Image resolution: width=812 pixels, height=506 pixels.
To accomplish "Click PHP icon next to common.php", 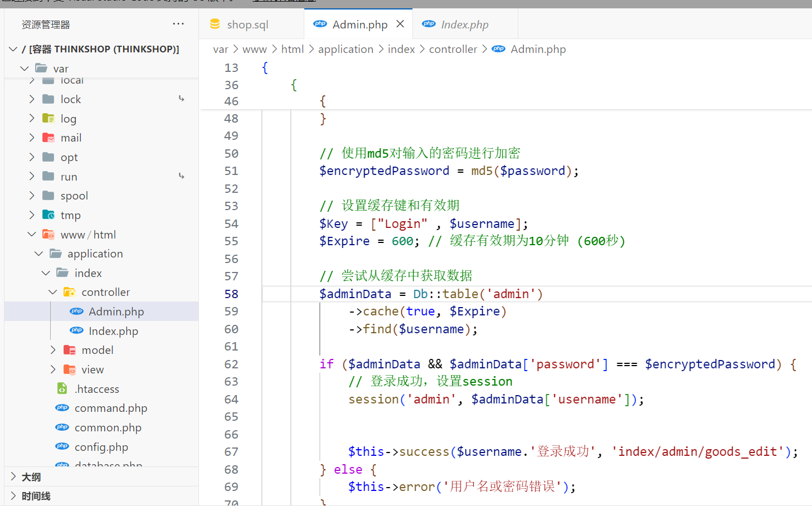I will point(62,427).
